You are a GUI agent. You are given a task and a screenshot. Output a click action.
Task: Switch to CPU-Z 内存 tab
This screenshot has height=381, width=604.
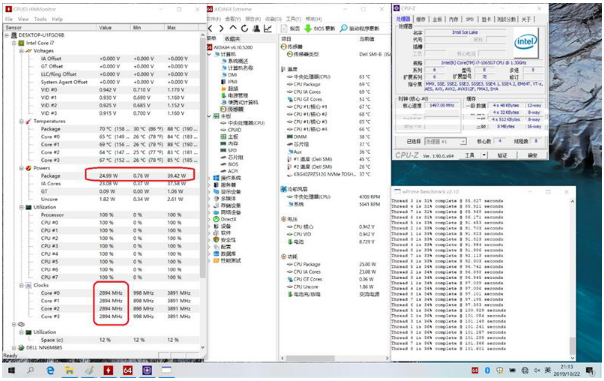[x=454, y=19]
